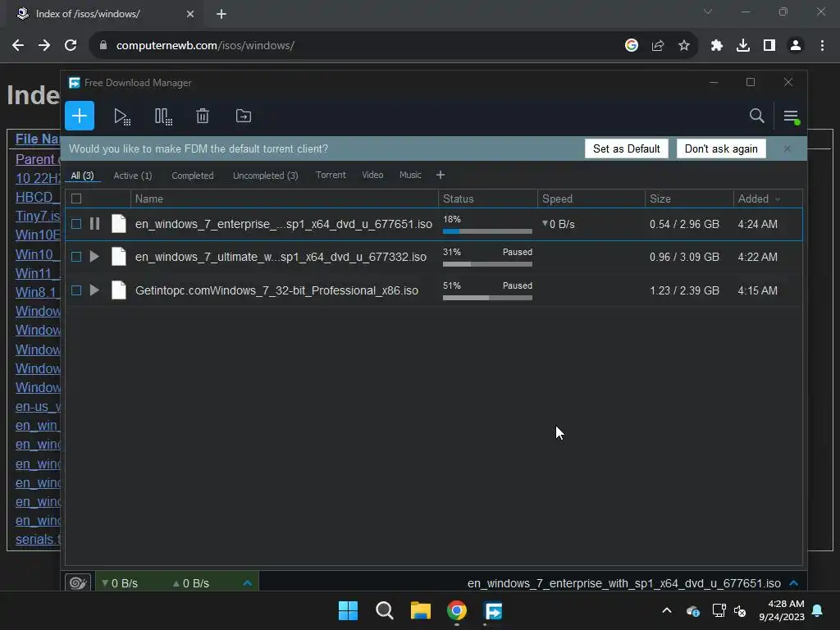Open Chrome tab search chevron

708,11
